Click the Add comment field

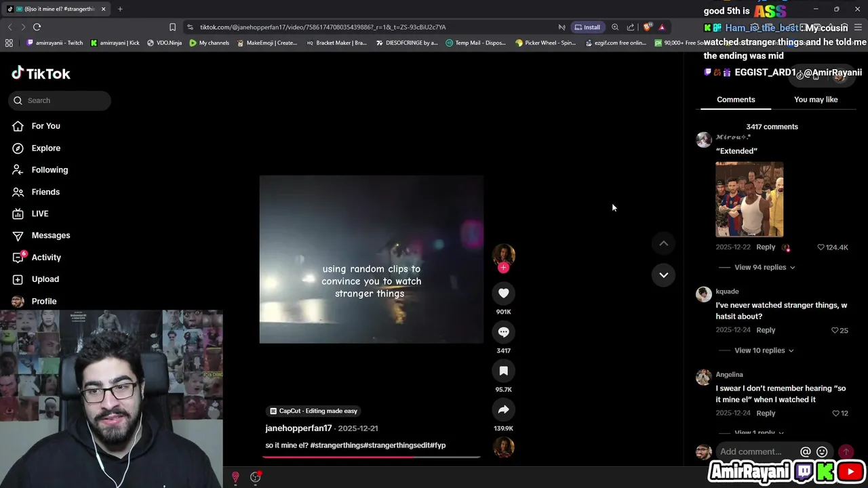pos(751,451)
